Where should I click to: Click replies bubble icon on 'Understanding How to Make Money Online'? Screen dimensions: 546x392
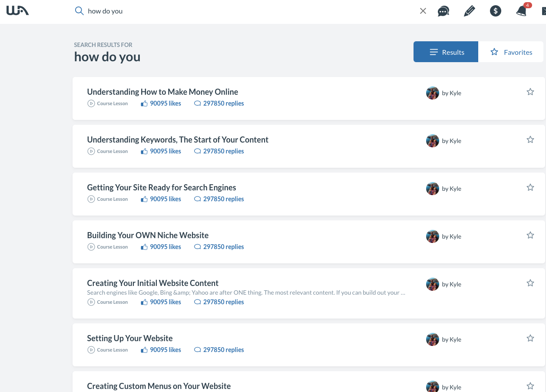click(x=198, y=103)
